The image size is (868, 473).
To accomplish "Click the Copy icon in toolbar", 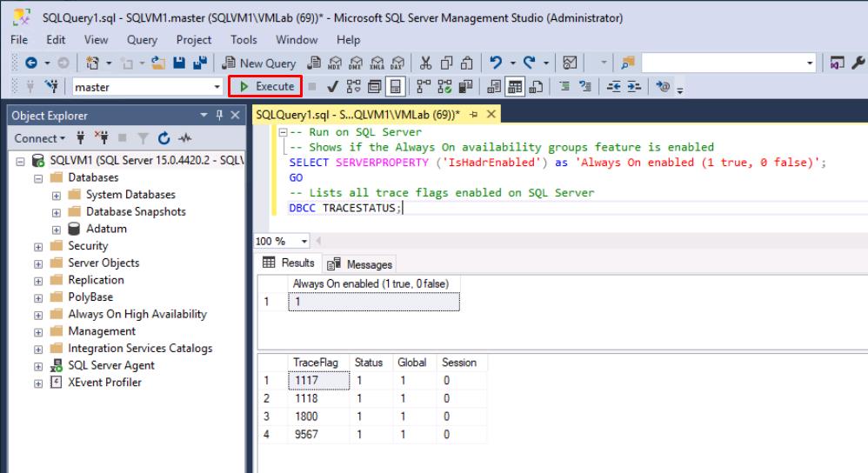I will point(446,63).
